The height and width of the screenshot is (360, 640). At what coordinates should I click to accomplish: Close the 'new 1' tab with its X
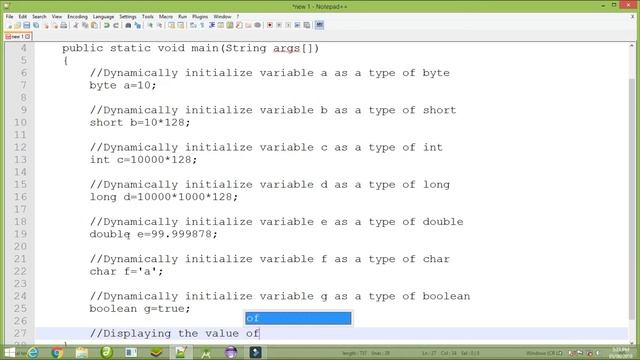[x=28, y=37]
